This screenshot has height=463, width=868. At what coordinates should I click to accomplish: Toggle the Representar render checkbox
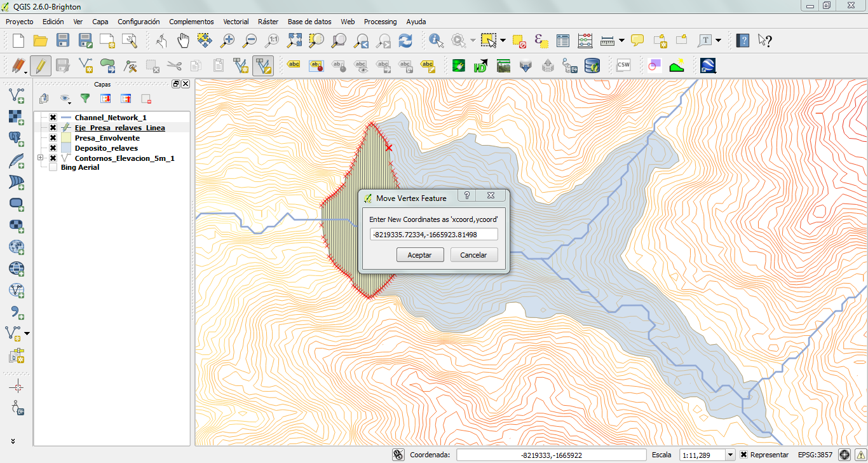743,455
